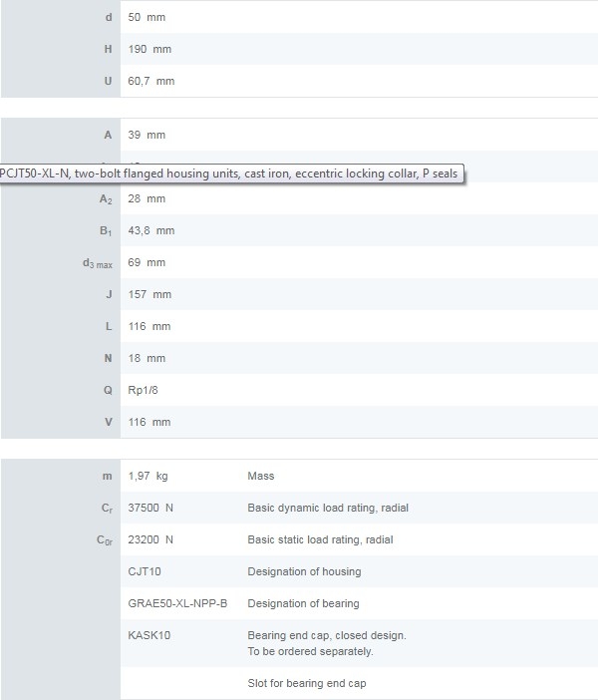Select the C0r value 23200 N
Viewport: 598px width, 700px height.
[150, 539]
